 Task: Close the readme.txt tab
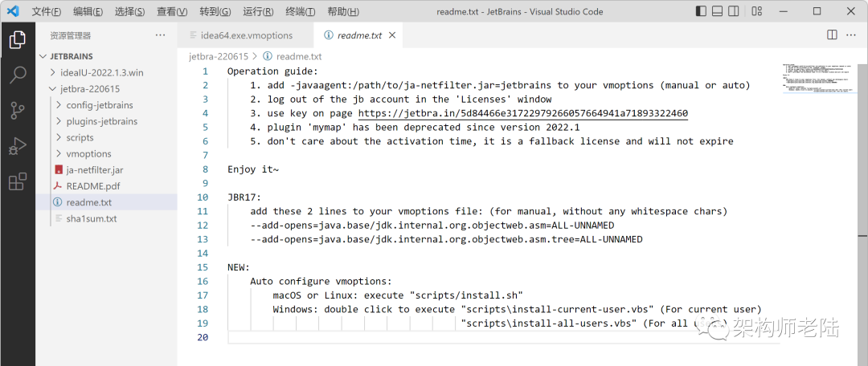tap(392, 35)
